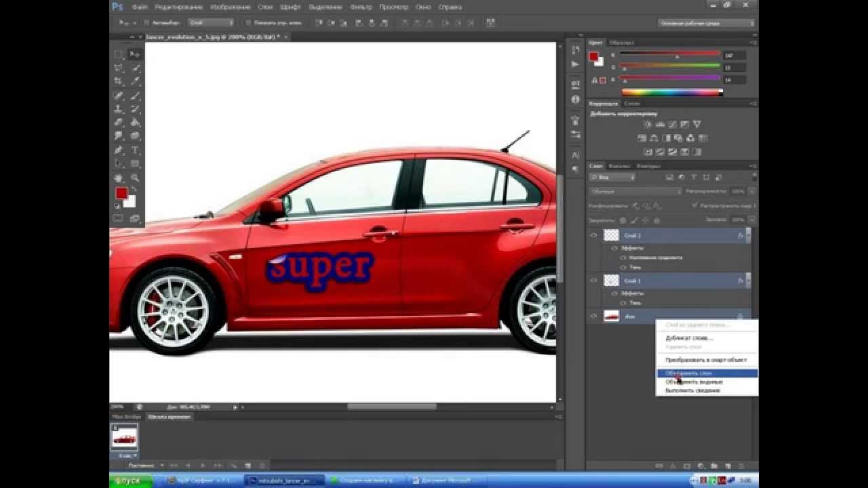This screenshot has height=488, width=868.
Task: Open the layer blending mode dropdown
Action: point(635,191)
